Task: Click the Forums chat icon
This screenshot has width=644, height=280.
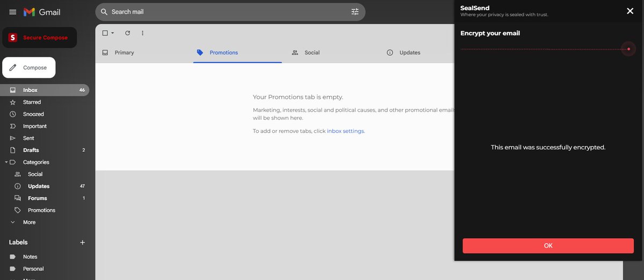Action: pos(18,198)
